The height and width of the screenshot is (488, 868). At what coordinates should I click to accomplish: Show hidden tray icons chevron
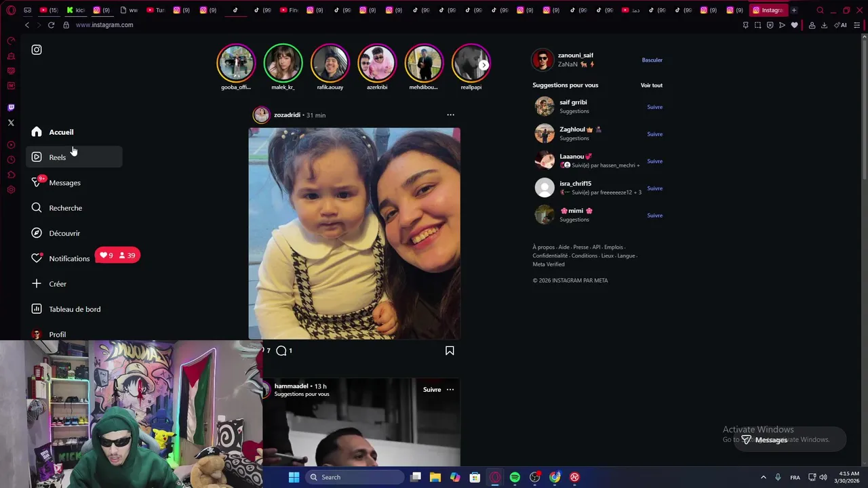tap(763, 477)
